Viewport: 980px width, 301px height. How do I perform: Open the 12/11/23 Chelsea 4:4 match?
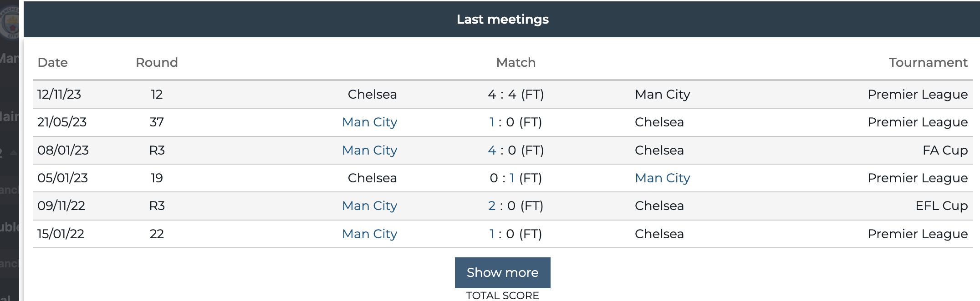pyautogui.click(x=516, y=94)
